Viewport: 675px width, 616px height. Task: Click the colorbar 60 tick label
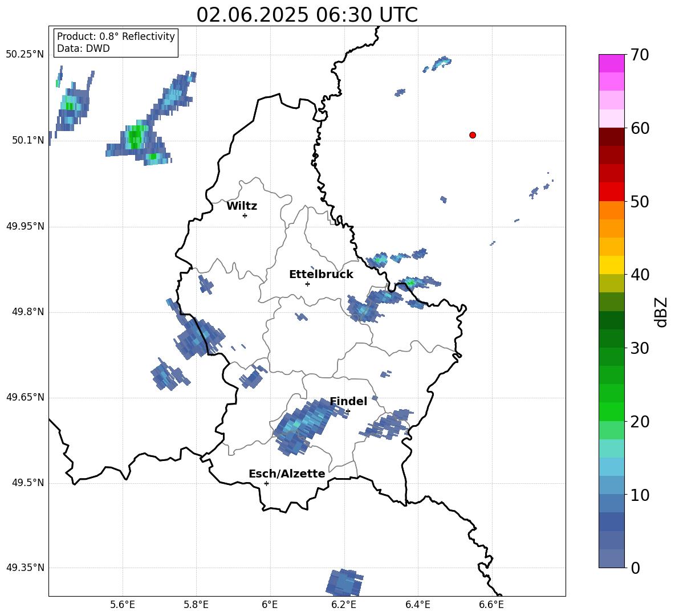click(x=640, y=128)
